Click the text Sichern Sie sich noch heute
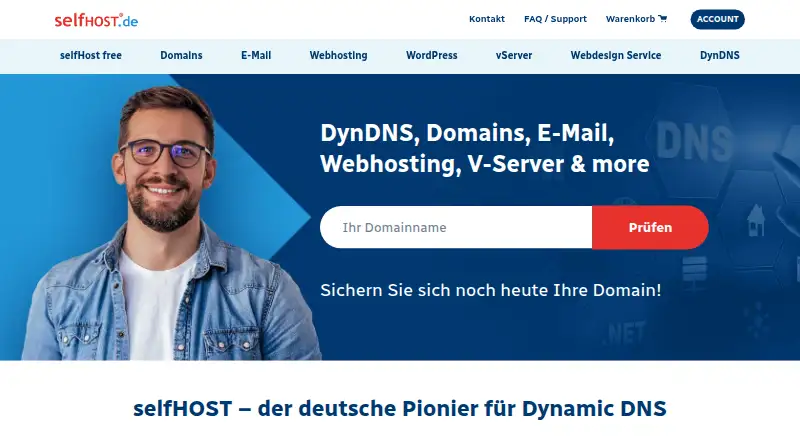 coord(490,290)
